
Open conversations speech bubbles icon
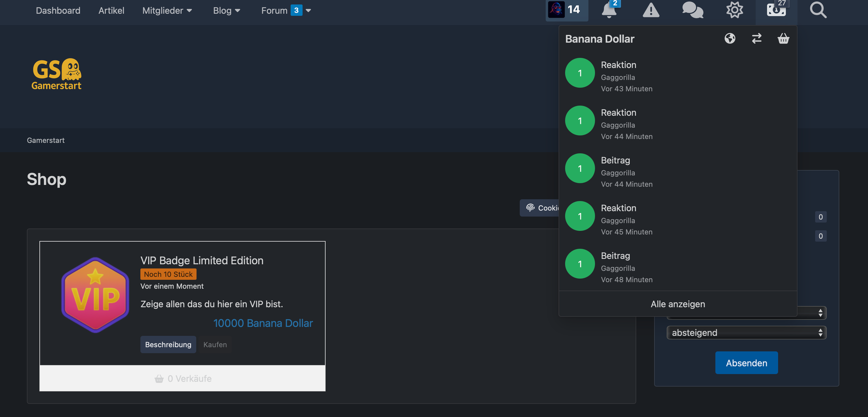[x=692, y=10]
